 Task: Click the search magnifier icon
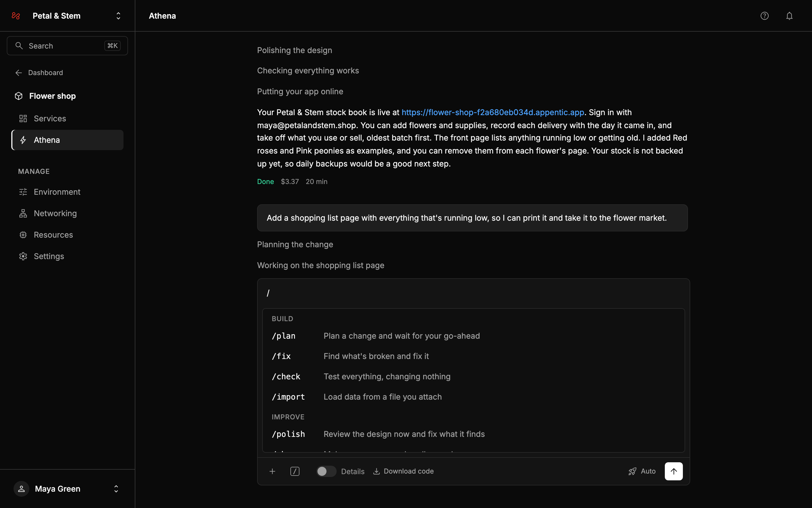click(x=19, y=46)
